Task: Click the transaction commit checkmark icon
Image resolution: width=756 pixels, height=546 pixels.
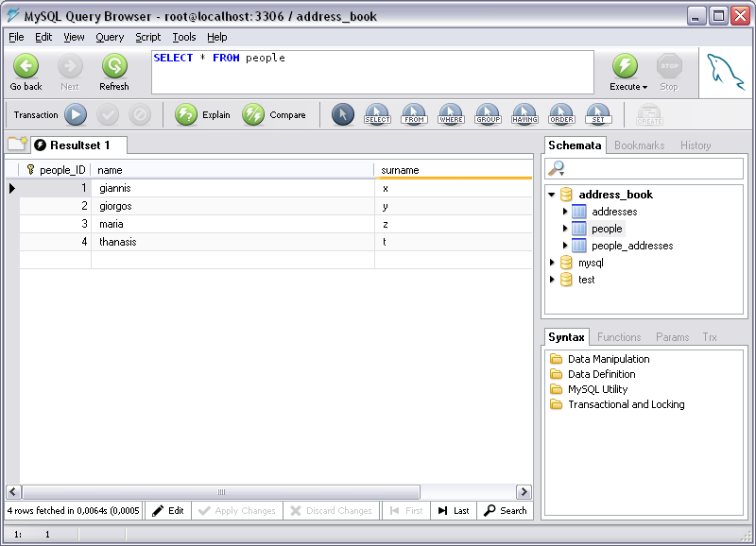Action: point(108,114)
